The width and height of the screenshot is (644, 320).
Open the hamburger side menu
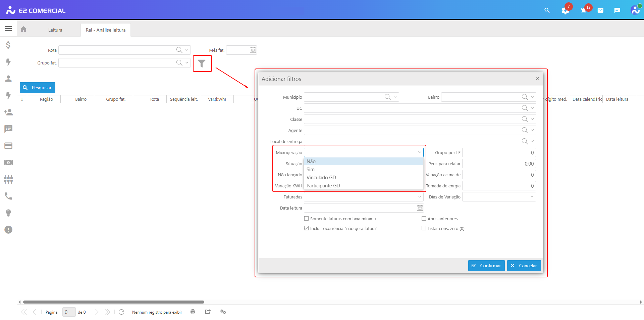[x=8, y=29]
